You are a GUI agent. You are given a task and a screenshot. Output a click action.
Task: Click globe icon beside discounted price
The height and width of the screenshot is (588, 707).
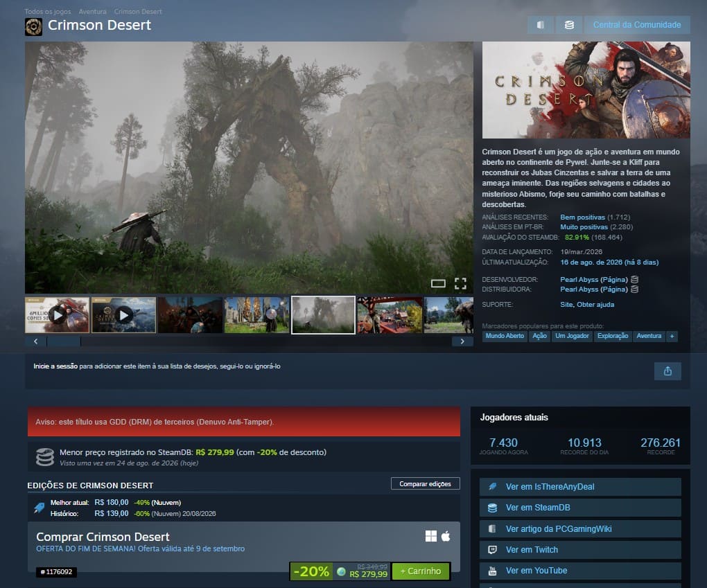[x=341, y=572]
